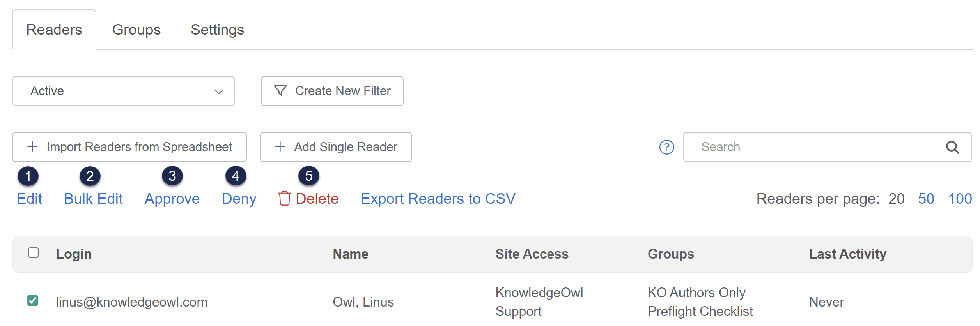
Task: Toggle the select-all checkbox in header
Action: [34, 253]
